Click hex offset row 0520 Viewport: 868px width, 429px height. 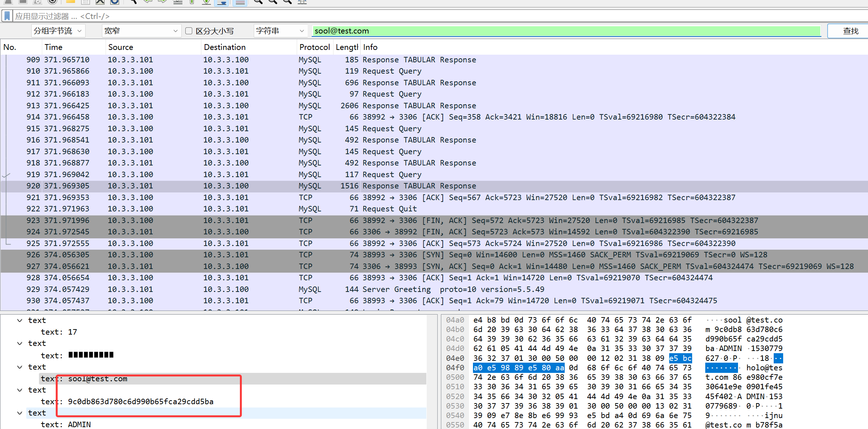click(455, 397)
